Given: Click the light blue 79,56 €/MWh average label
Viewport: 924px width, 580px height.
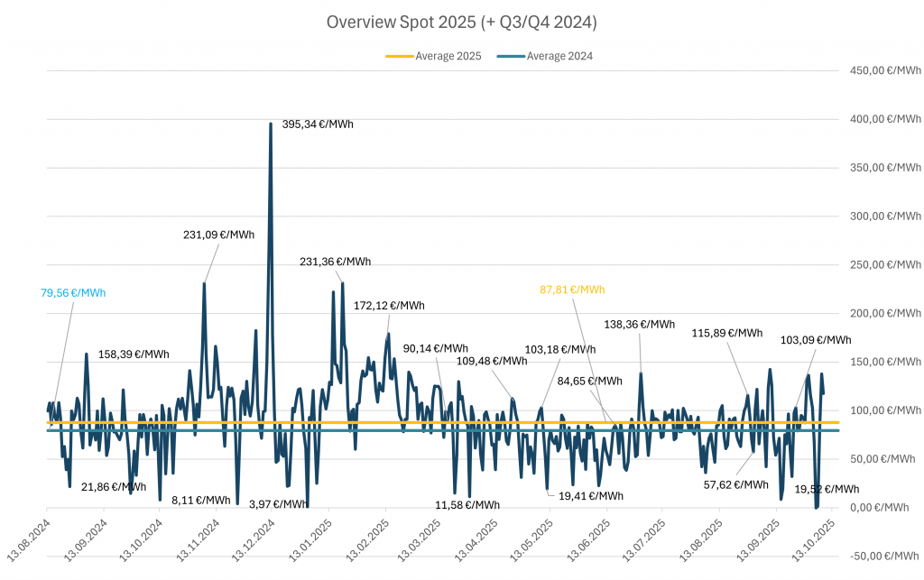Looking at the screenshot, I should tap(73, 292).
